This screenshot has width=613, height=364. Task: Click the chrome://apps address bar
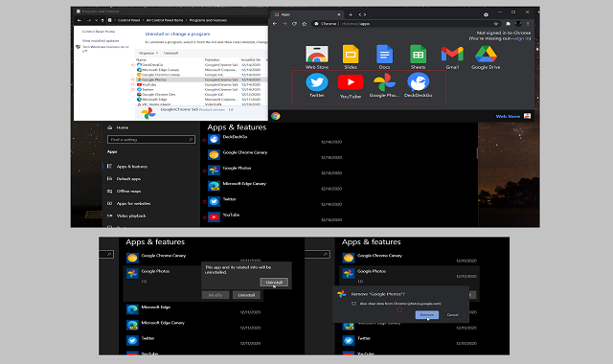402,24
